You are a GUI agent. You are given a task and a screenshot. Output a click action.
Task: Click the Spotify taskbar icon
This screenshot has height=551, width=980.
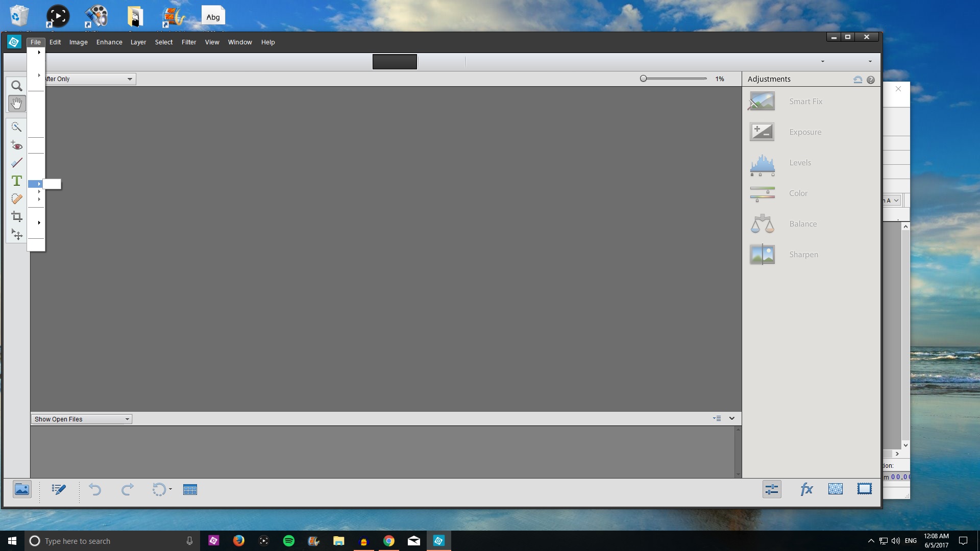click(x=289, y=540)
